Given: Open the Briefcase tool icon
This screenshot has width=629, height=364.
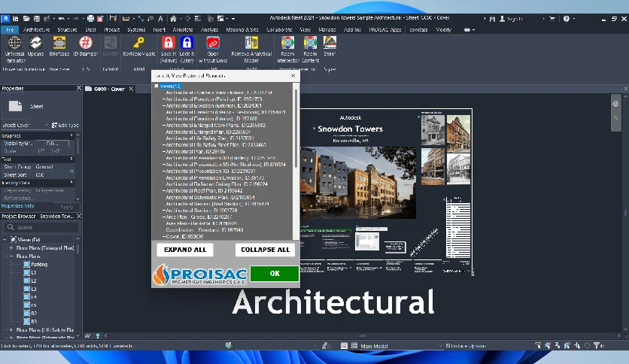Looking at the screenshot, I should (x=59, y=43).
